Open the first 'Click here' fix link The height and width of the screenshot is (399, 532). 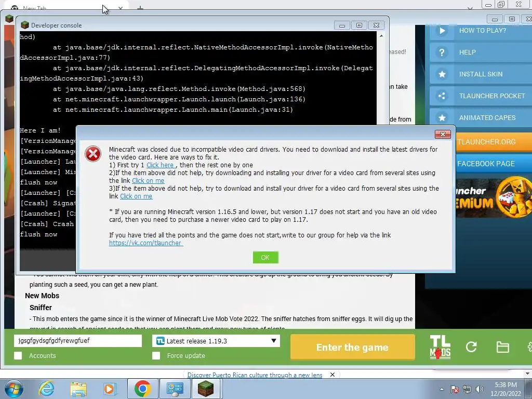[x=160, y=165]
